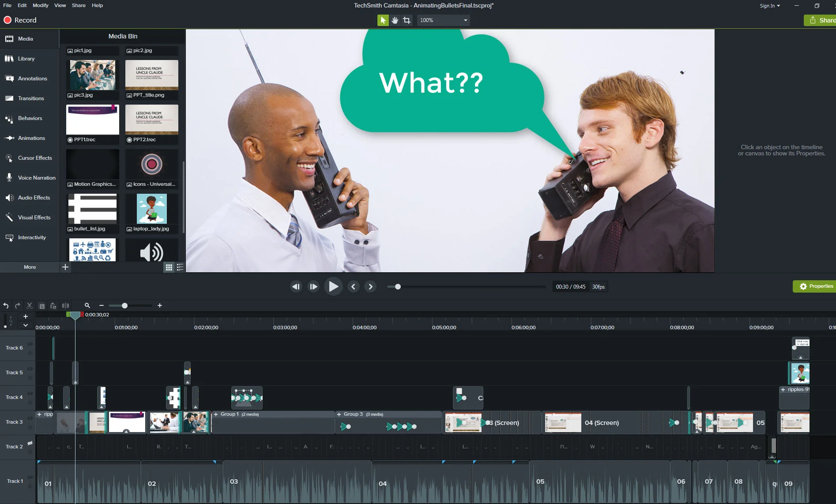Open Voice Narration panel
The height and width of the screenshot is (504, 836).
click(x=29, y=178)
